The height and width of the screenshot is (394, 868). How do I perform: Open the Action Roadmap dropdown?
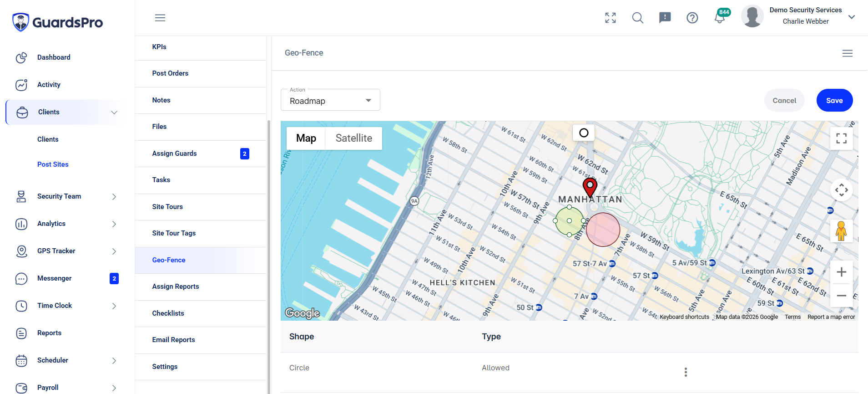click(x=330, y=100)
